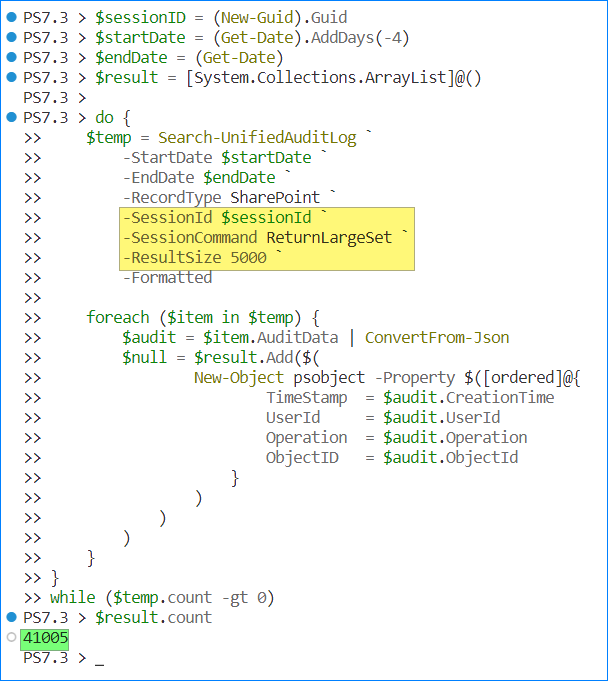This screenshot has width=608, height=681.
Task: Click the -SessionCommand parameter name
Action: (190, 238)
